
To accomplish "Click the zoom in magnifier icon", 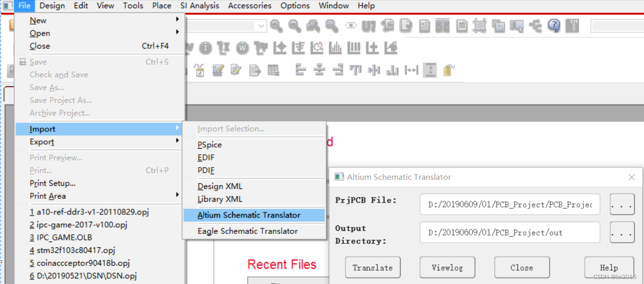I will pos(277,26).
